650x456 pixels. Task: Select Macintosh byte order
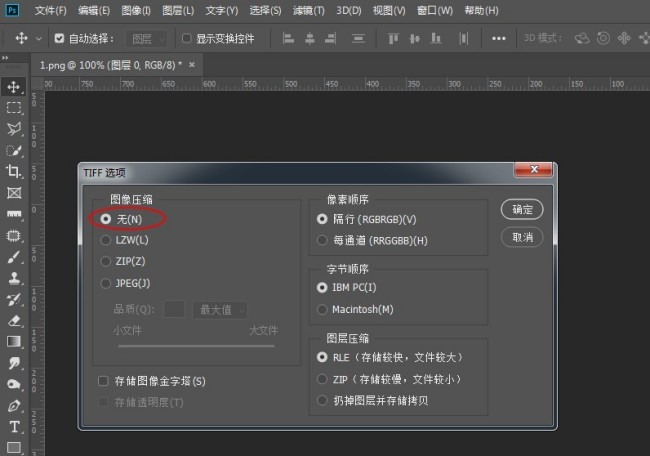[322, 309]
